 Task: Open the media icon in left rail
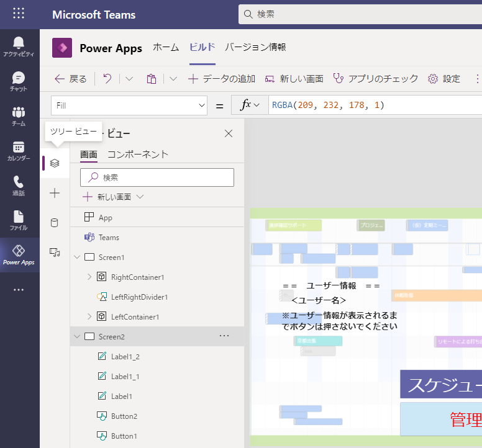(55, 253)
